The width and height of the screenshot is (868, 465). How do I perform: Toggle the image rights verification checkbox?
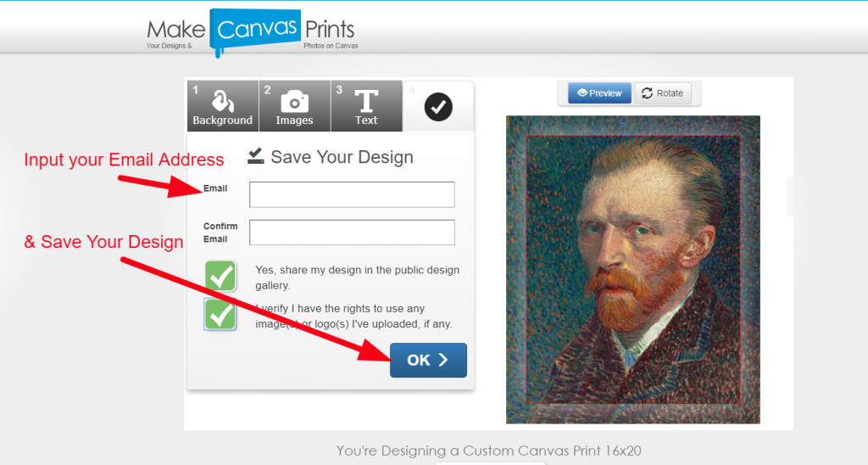(x=220, y=314)
